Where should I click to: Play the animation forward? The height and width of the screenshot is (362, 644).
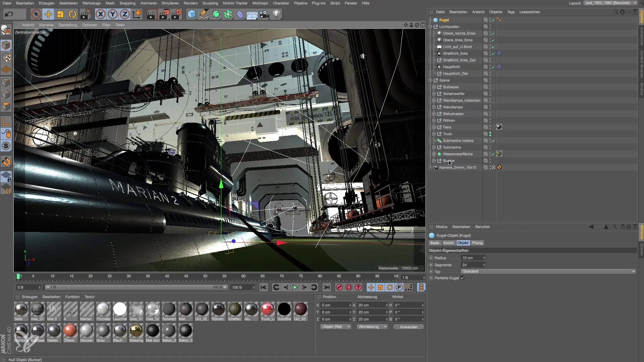(x=295, y=287)
